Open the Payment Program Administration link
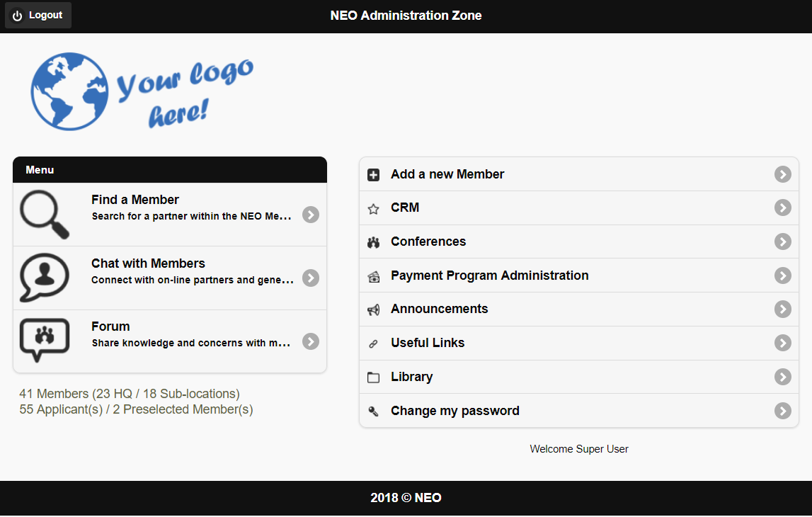Image resolution: width=812 pixels, height=517 pixels. coord(579,275)
